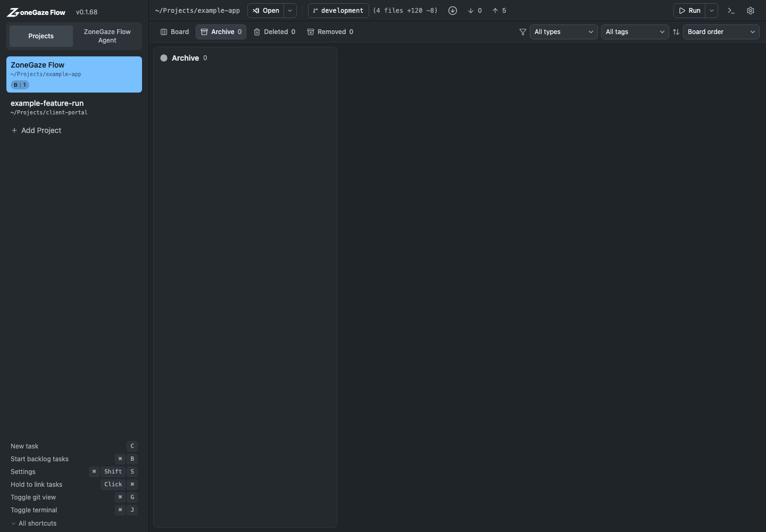Open the terminal icon in top bar

(x=731, y=11)
